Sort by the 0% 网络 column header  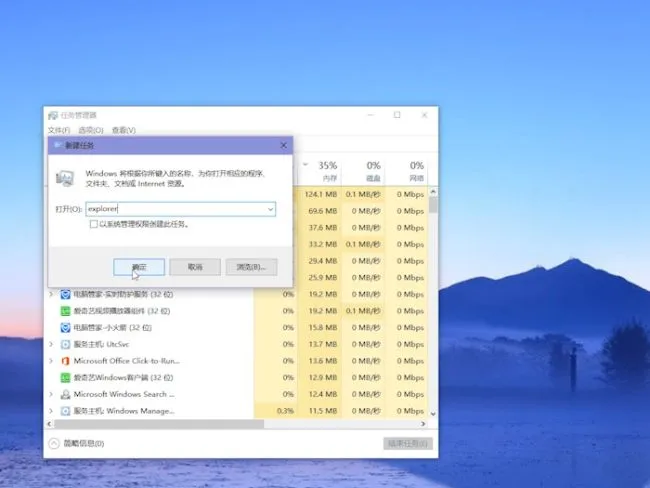pyautogui.click(x=406, y=171)
